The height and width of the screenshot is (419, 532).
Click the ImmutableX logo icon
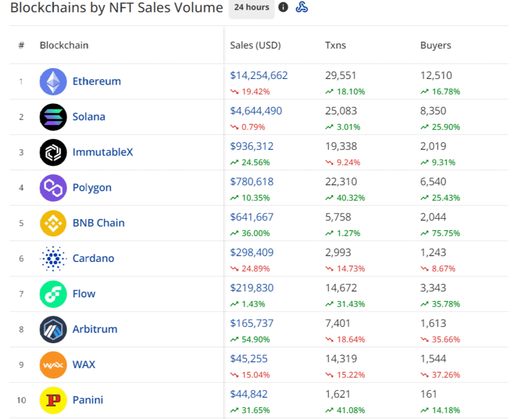[x=53, y=152]
